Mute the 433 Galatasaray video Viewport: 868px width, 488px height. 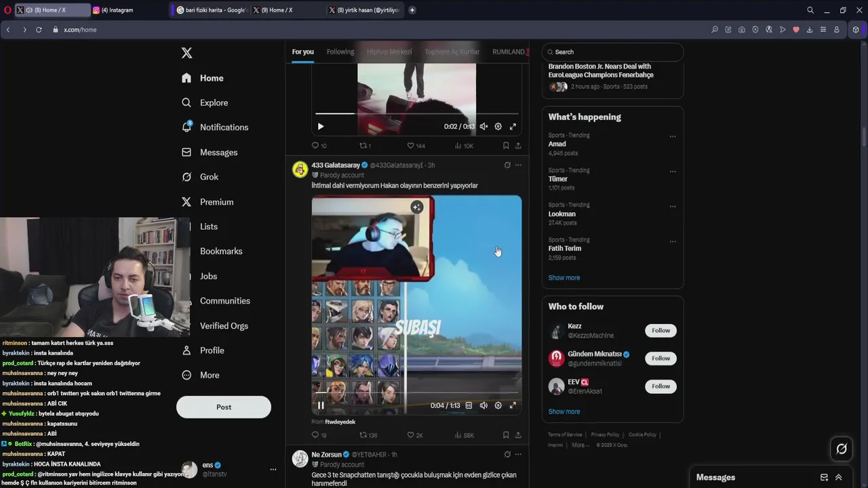[484, 405]
